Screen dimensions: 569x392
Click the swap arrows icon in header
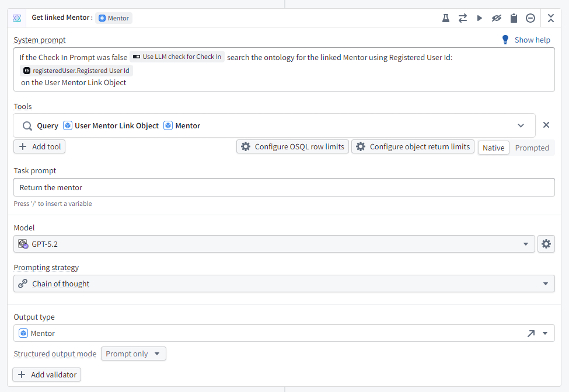(463, 18)
